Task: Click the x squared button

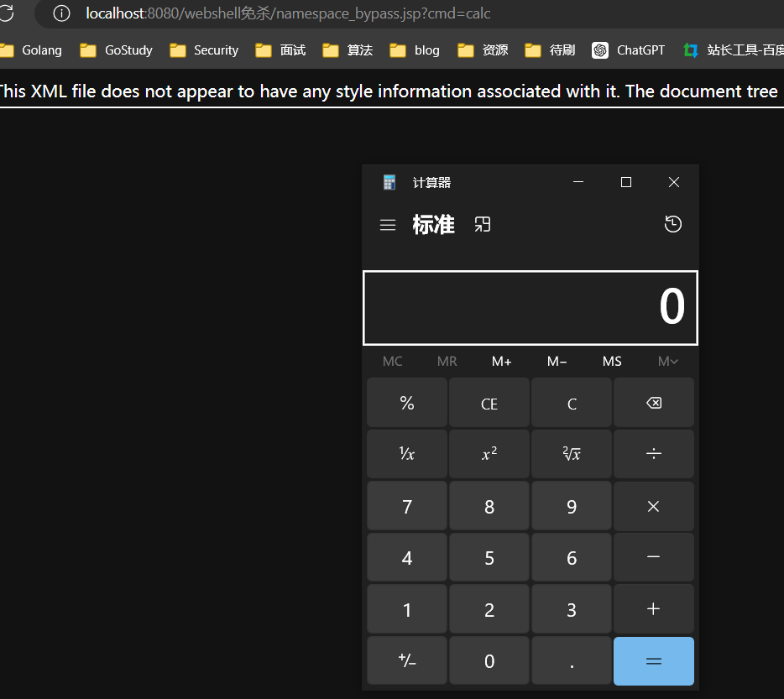Action: (x=489, y=454)
